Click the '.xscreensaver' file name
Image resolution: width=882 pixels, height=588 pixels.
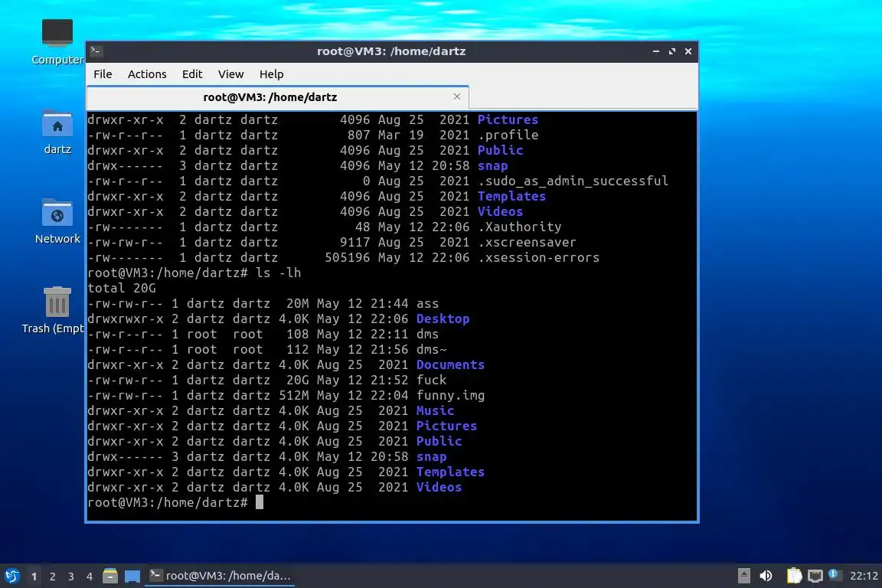[x=527, y=243]
